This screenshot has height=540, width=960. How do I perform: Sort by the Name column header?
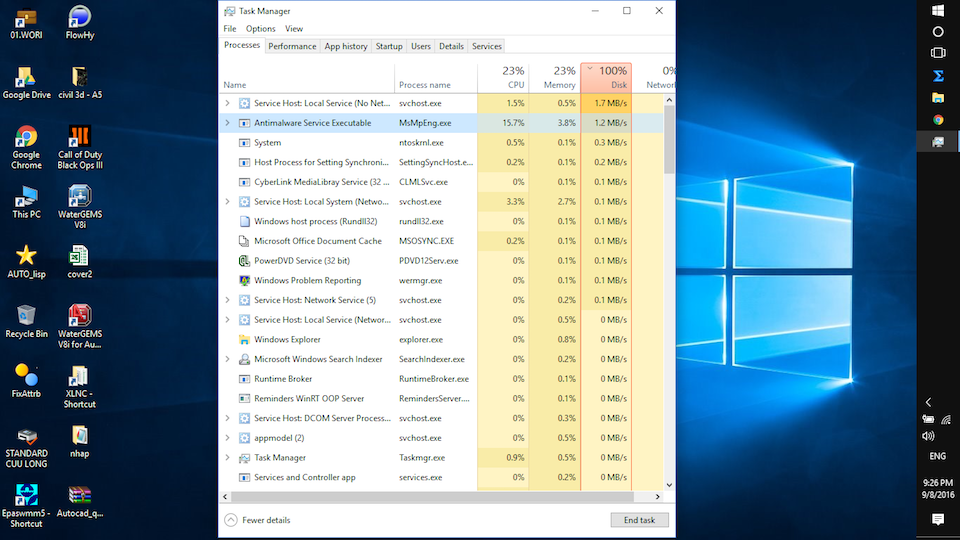306,78
